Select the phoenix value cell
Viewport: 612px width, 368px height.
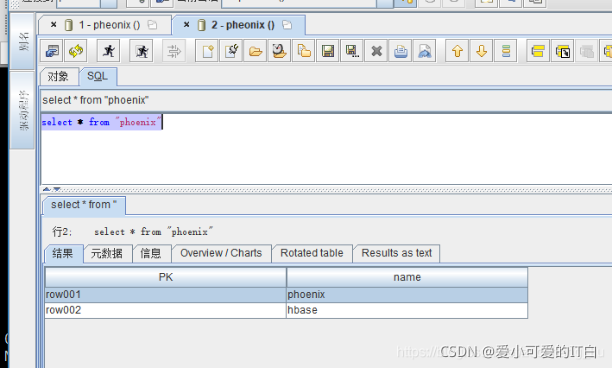coord(407,295)
